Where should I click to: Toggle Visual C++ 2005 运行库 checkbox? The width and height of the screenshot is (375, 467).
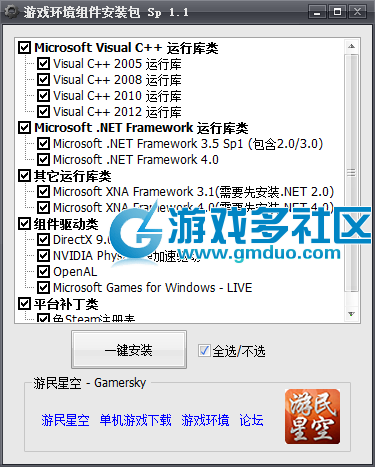(44, 63)
